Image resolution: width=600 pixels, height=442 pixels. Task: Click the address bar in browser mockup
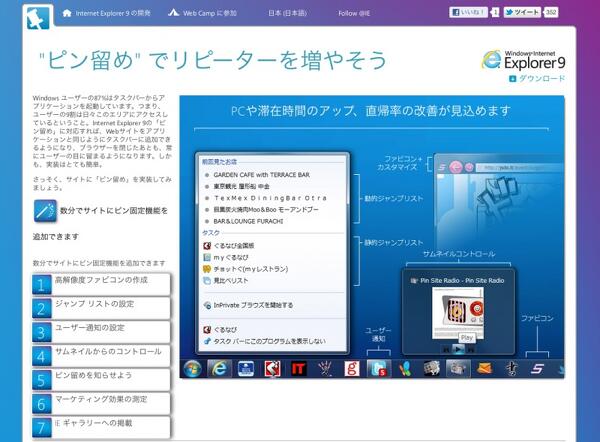pos(520,167)
